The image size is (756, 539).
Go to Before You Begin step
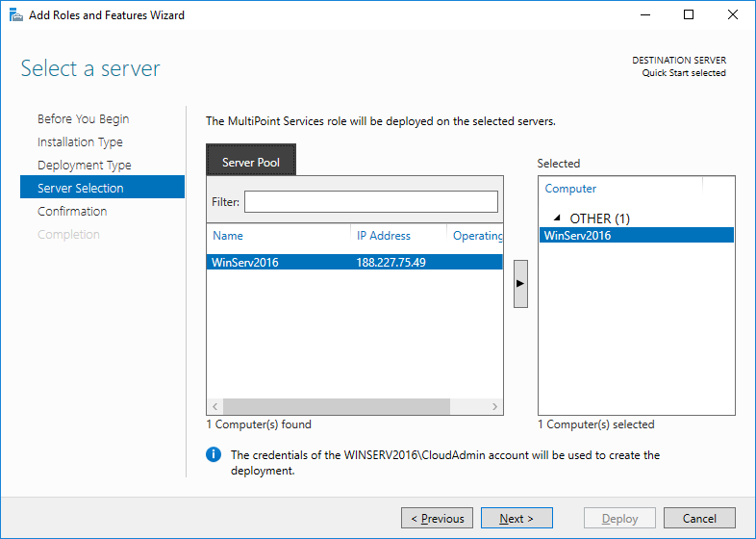pyautogui.click(x=83, y=119)
